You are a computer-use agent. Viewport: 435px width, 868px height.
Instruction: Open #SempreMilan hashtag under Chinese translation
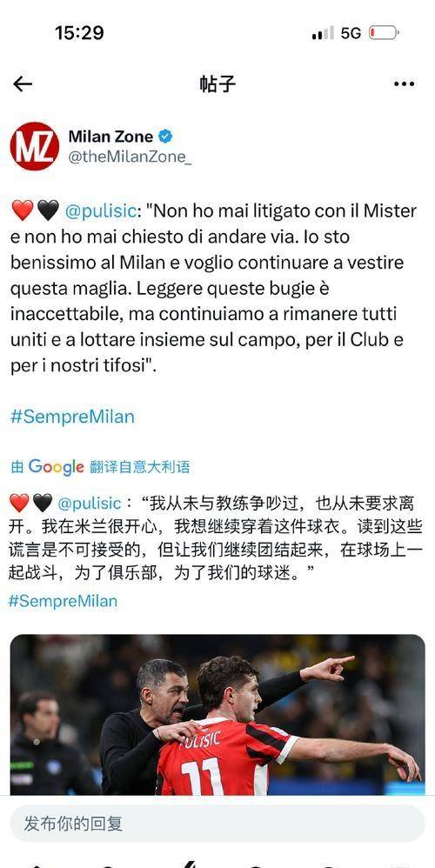64,601
